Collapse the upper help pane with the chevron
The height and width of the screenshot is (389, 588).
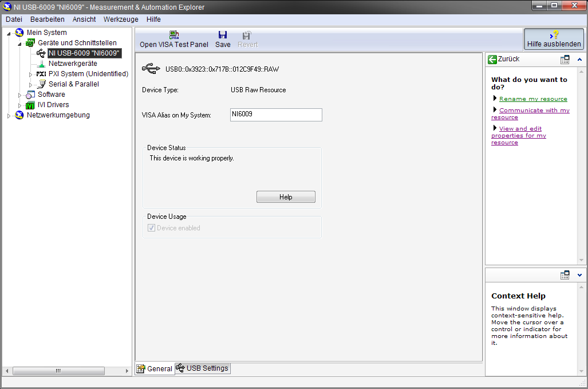click(580, 59)
